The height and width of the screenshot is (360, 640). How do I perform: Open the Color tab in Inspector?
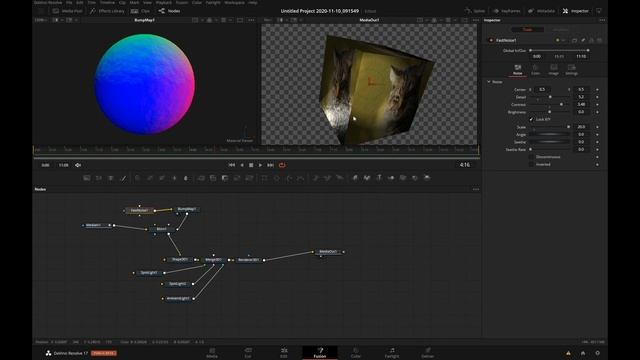(x=536, y=70)
